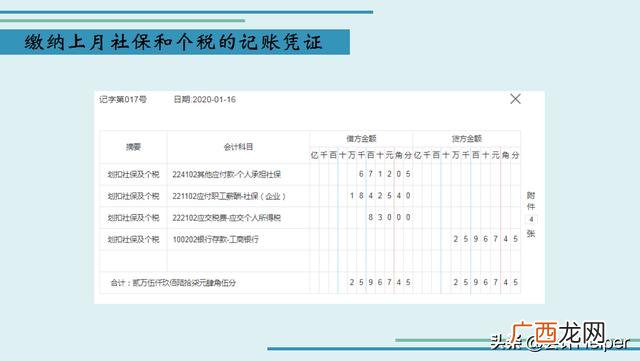Close the voucher dialog with the X
The height and width of the screenshot is (361, 640).
click(x=515, y=99)
